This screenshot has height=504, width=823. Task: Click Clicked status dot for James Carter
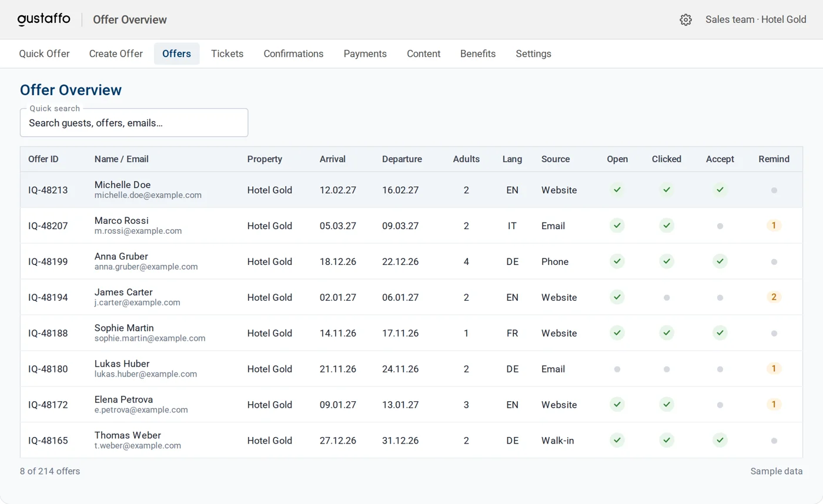point(666,297)
